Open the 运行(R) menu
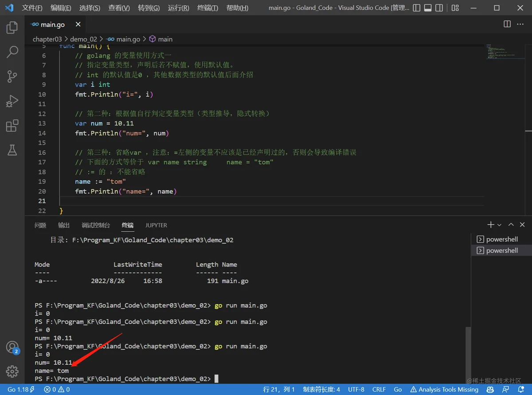 point(178,8)
